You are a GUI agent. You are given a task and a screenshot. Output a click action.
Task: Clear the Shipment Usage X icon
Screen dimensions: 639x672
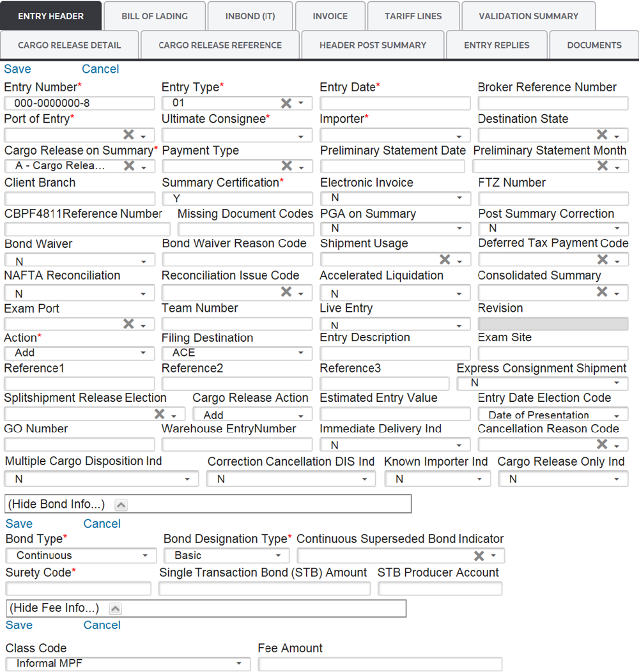tap(445, 259)
